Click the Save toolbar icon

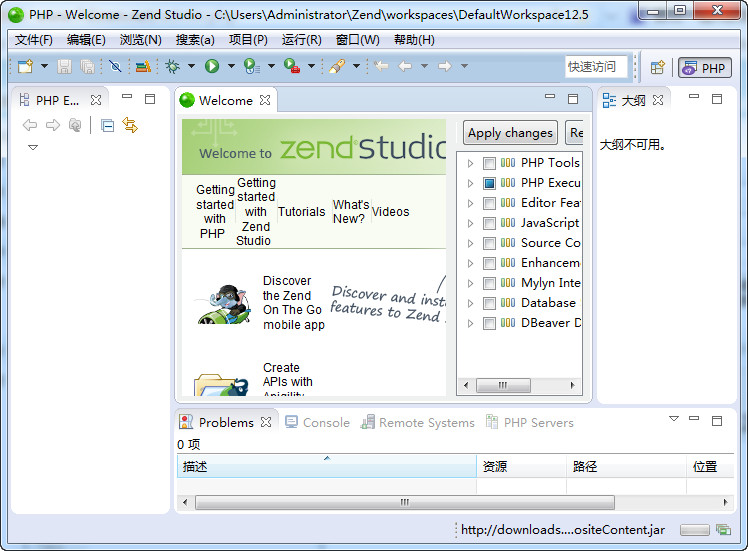[x=64, y=66]
